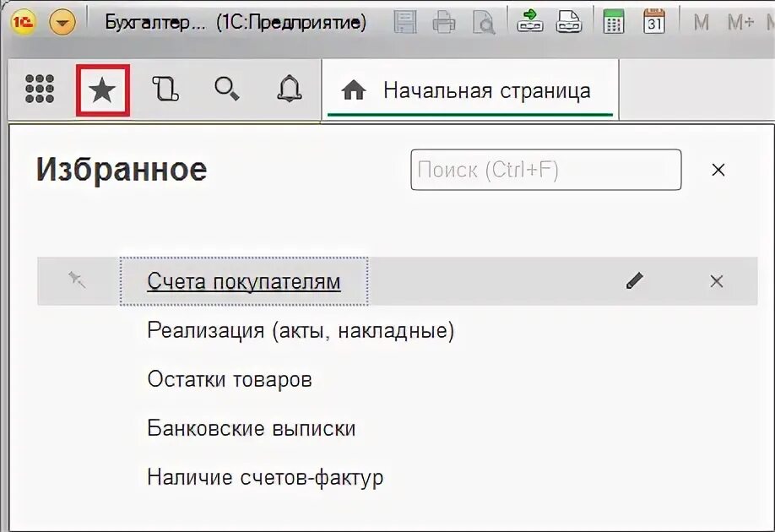The width and height of the screenshot is (775, 532).
Task: Close the Избранное panel
Action: [718, 170]
